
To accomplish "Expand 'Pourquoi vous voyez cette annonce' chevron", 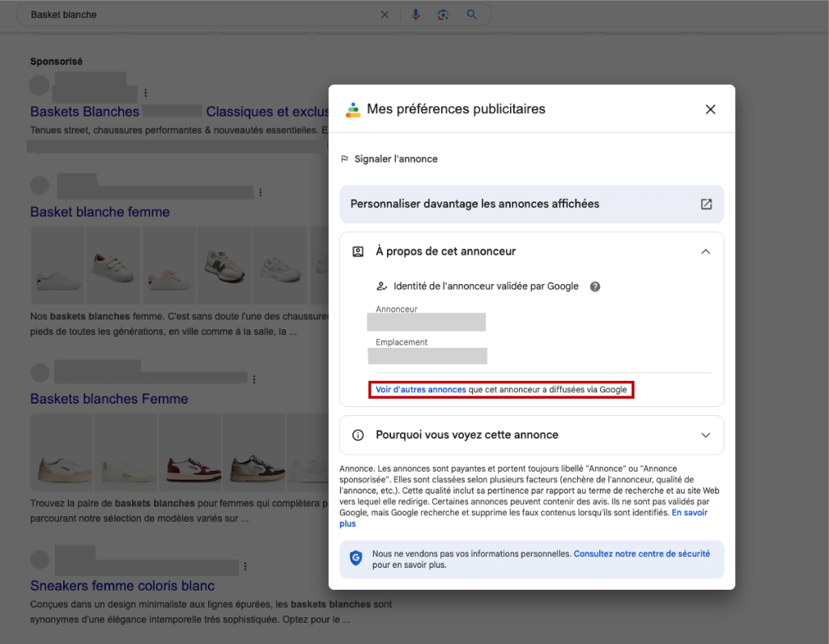I will click(x=705, y=435).
